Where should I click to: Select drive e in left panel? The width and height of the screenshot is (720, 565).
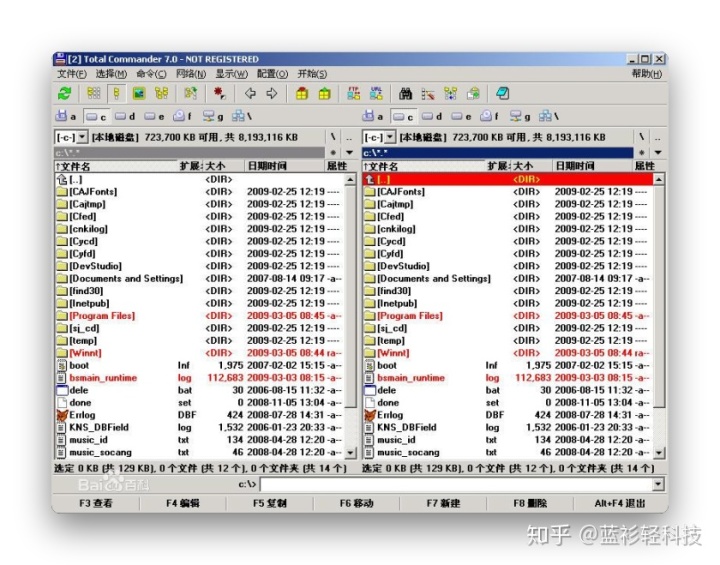coord(154,116)
